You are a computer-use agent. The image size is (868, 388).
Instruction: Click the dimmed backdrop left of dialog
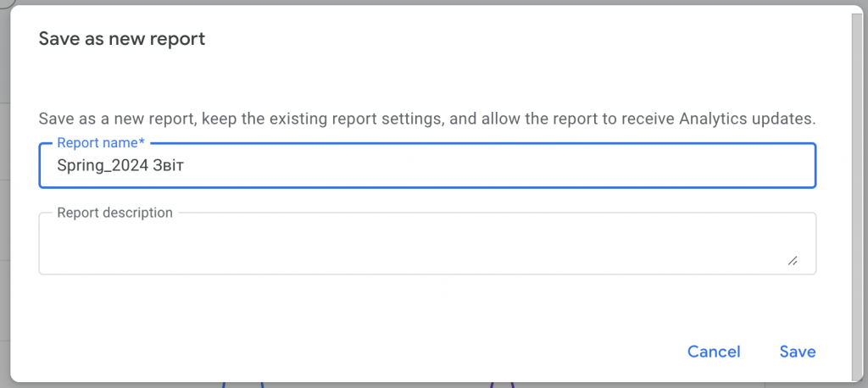coord(4,221)
